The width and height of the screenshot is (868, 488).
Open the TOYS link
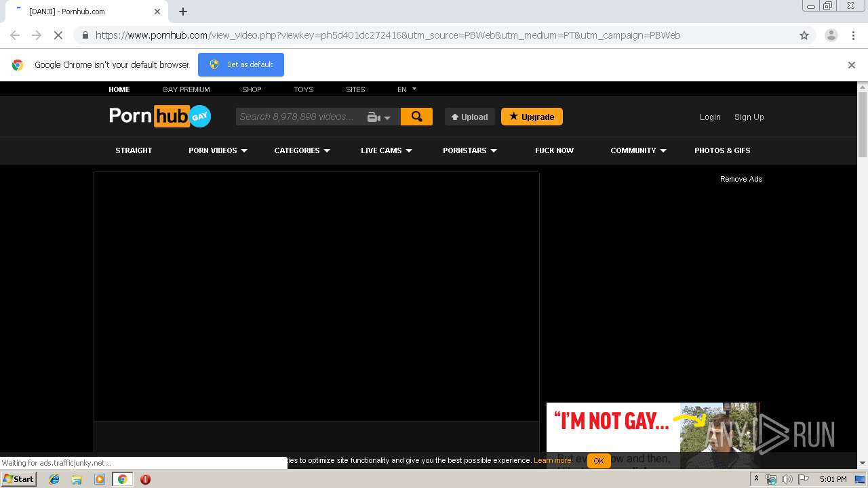[x=304, y=89]
